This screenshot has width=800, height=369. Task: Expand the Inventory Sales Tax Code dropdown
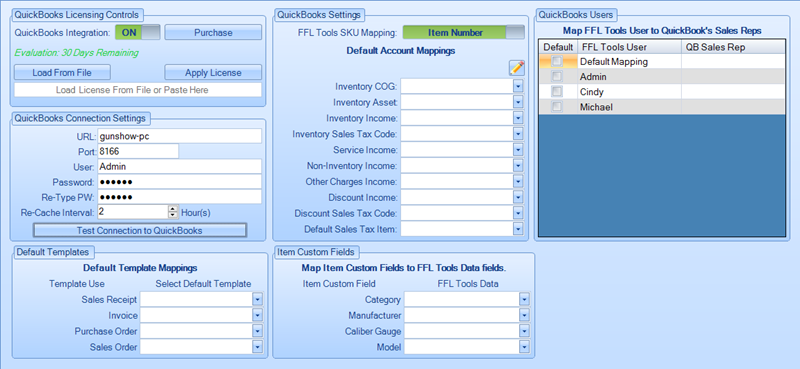tap(518, 134)
